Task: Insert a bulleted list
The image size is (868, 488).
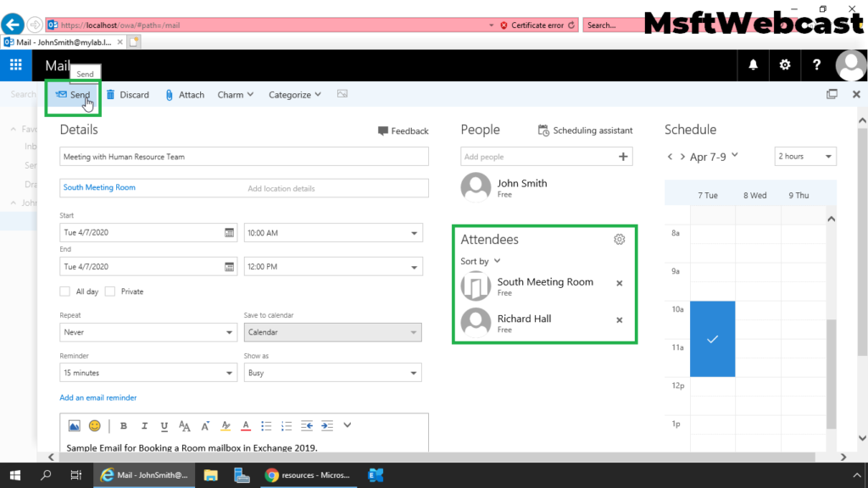Action: (266, 425)
